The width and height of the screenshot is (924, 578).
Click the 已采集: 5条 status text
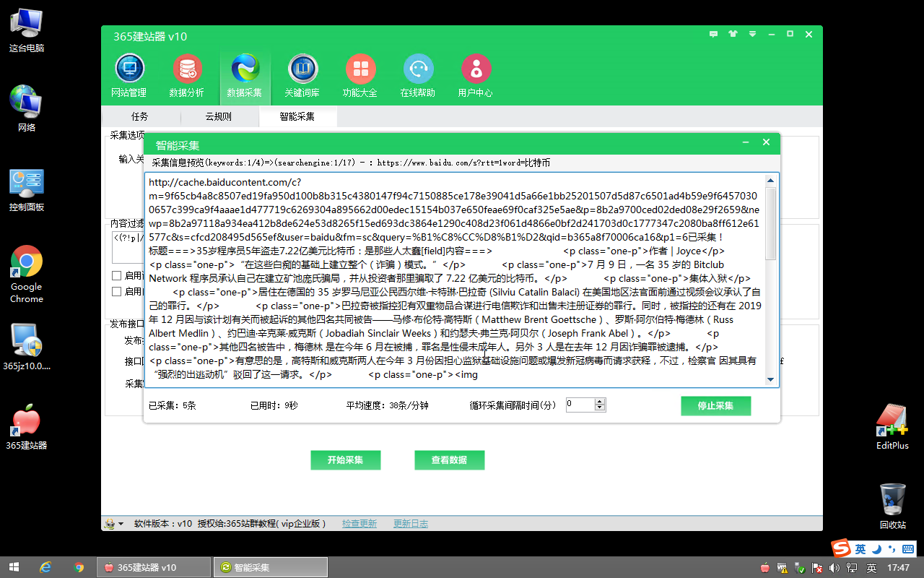tap(172, 405)
